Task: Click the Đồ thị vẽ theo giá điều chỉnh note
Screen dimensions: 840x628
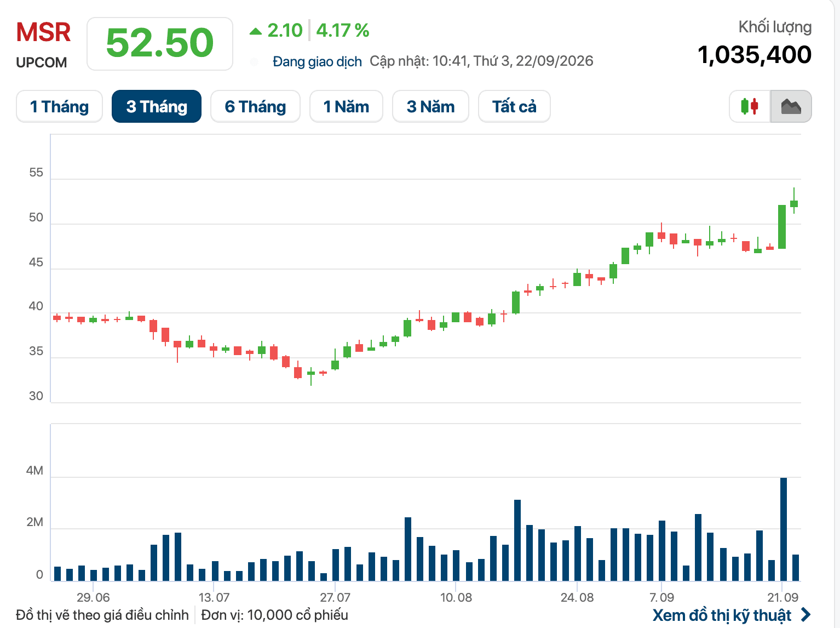Action: 102,615
